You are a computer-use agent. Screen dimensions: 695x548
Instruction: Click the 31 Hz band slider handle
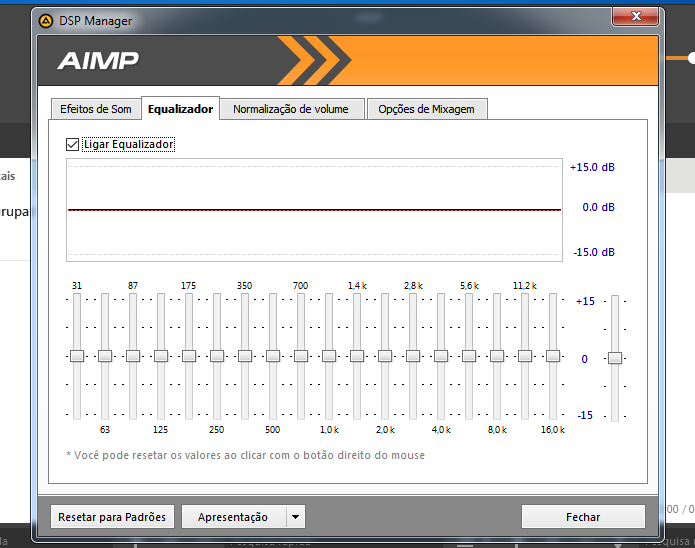[x=77, y=356]
